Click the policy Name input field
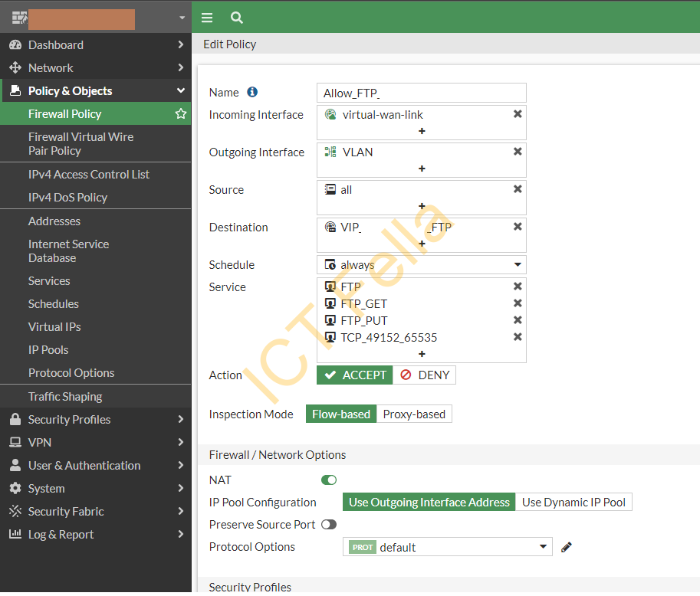 422,93
